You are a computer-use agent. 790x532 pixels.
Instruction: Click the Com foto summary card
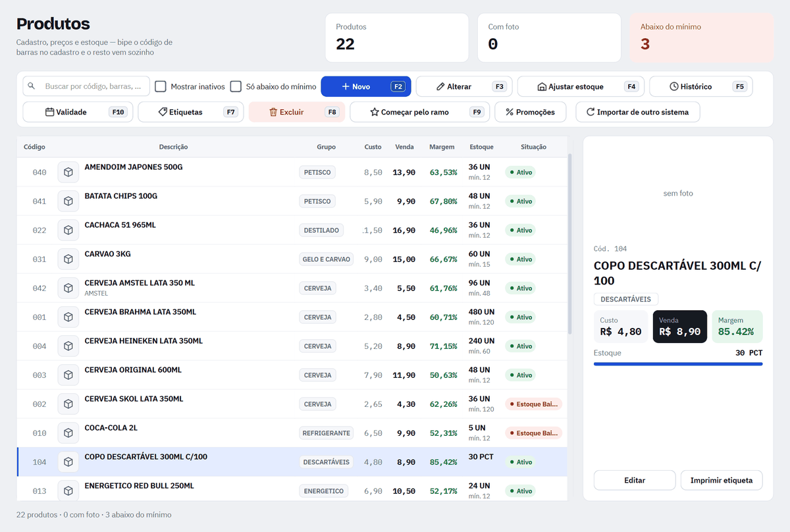point(549,38)
